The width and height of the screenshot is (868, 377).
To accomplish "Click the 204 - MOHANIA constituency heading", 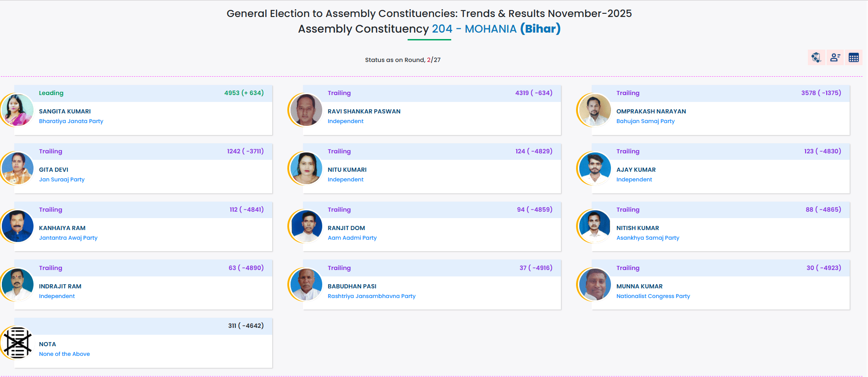I will point(474,29).
